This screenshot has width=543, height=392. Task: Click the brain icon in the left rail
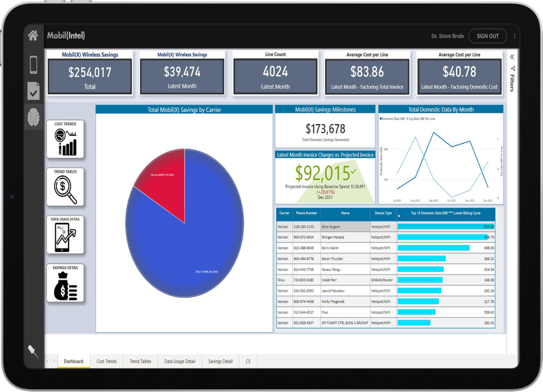click(x=33, y=116)
